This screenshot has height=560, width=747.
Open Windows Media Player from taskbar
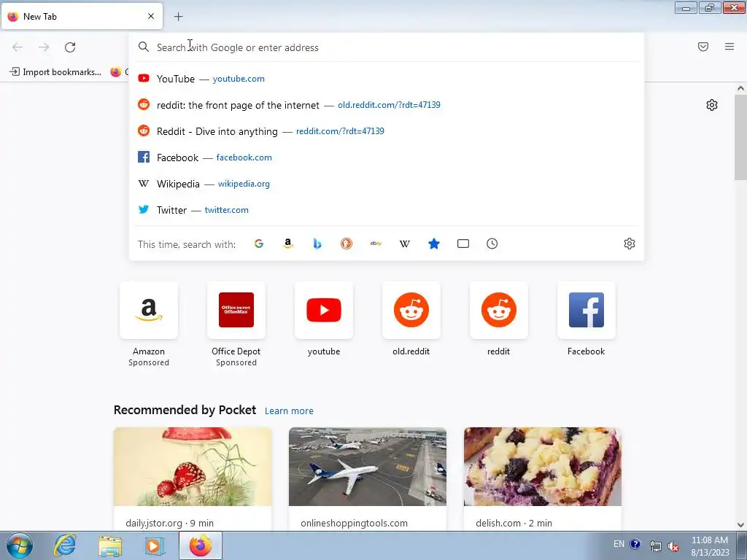point(153,545)
